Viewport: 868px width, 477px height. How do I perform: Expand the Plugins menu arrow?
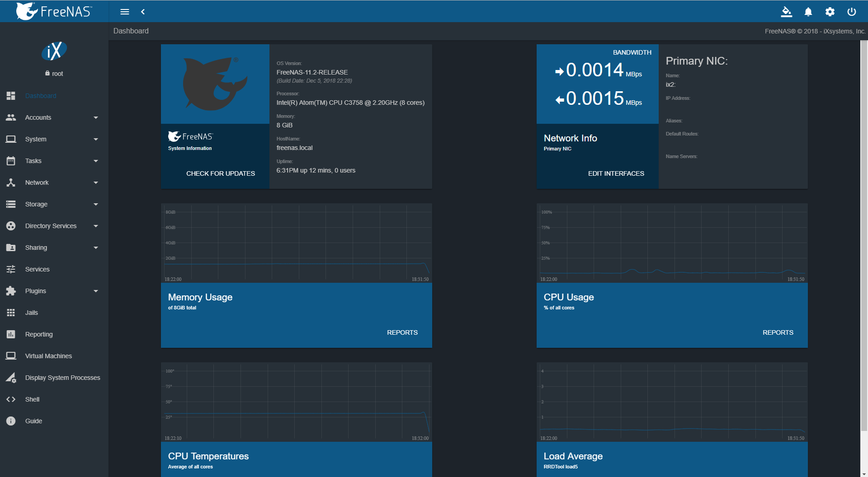coord(96,291)
